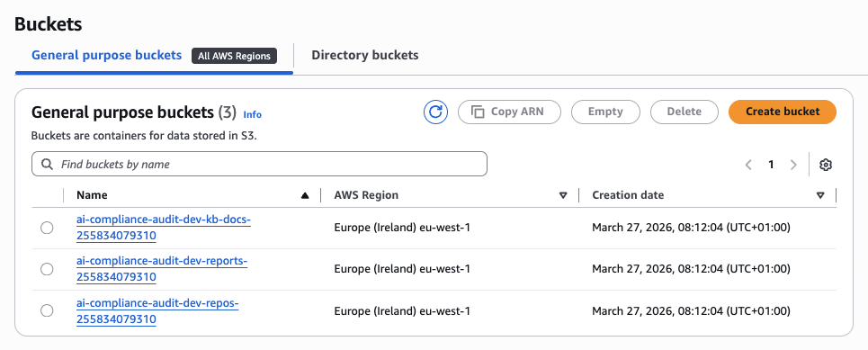Click region cell of kb-docs bucket row
Image resolution: width=868 pixels, height=350 pixels.
[x=402, y=228]
